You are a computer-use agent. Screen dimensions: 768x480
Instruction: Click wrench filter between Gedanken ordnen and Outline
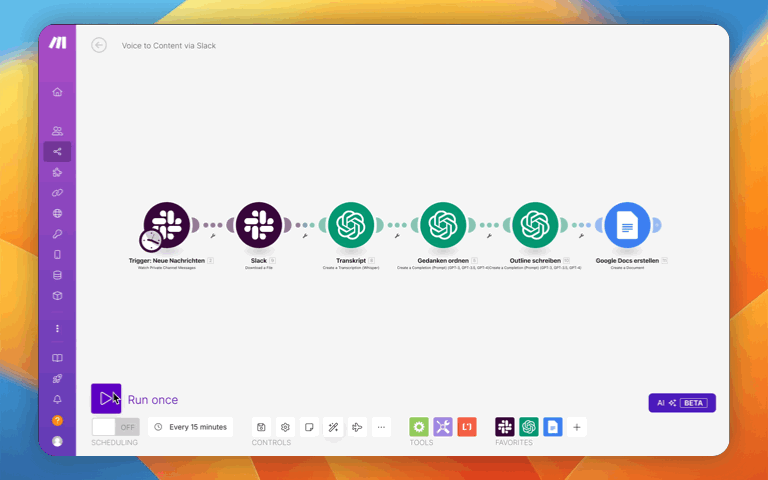(489, 236)
